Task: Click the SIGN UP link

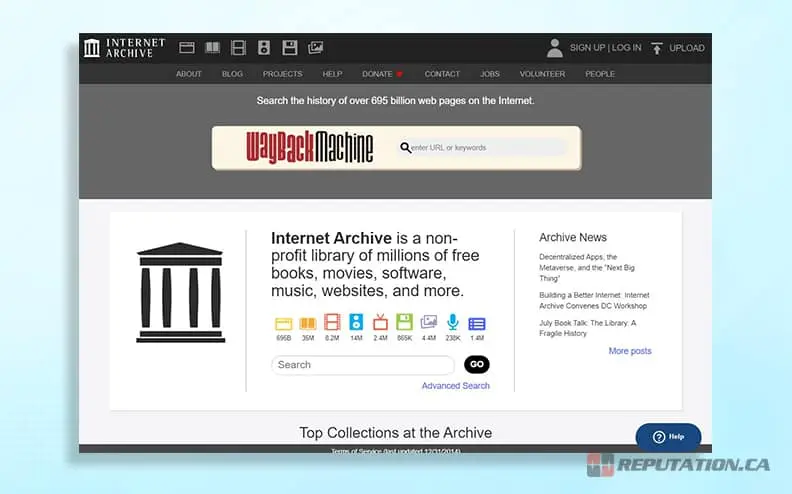Action: click(x=587, y=47)
